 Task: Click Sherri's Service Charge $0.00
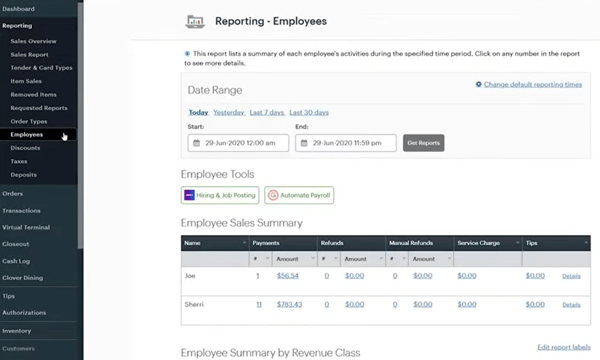pyautogui.click(x=467, y=305)
